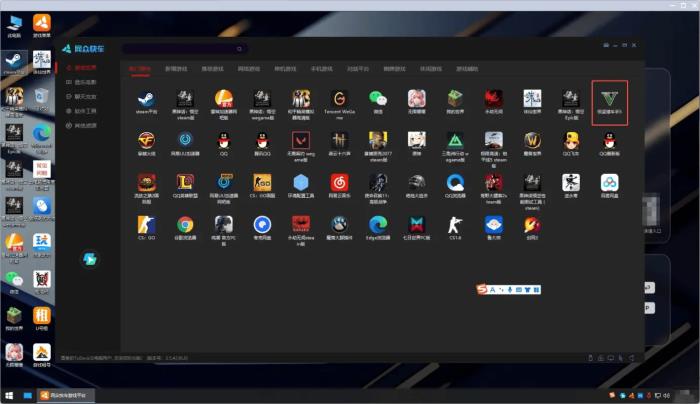
Task: Click the launcher search input field
Action: (x=185, y=49)
